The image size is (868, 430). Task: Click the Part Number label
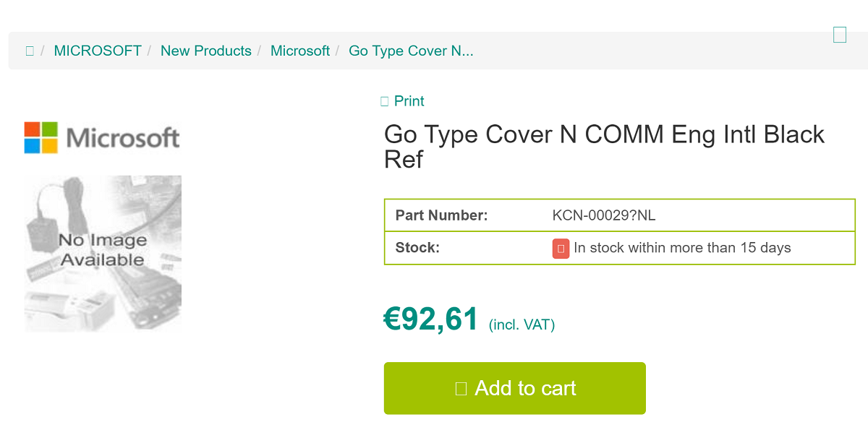coord(441,215)
